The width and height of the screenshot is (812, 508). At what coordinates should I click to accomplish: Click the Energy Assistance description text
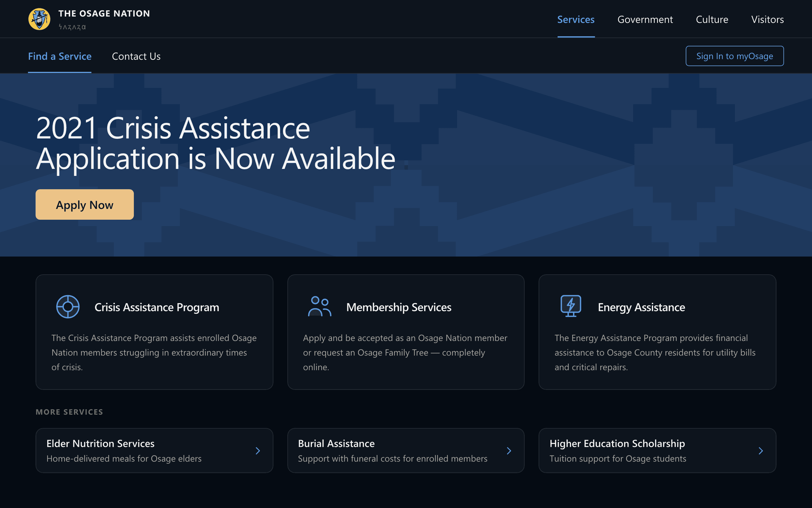[655, 352]
